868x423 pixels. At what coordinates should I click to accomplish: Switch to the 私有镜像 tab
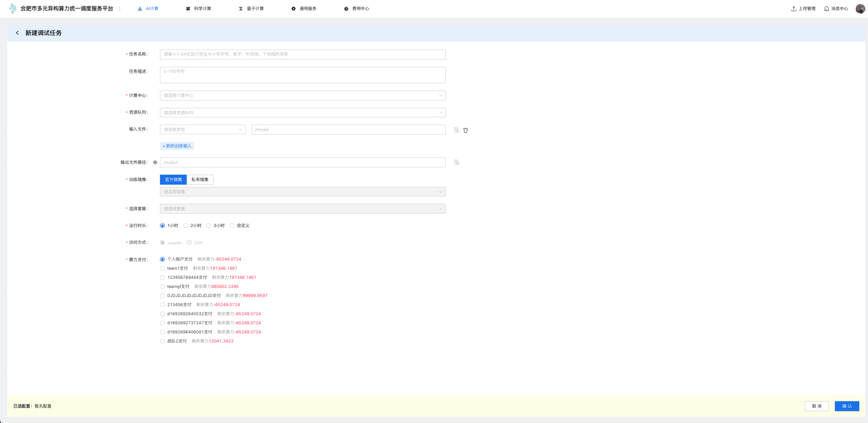200,180
